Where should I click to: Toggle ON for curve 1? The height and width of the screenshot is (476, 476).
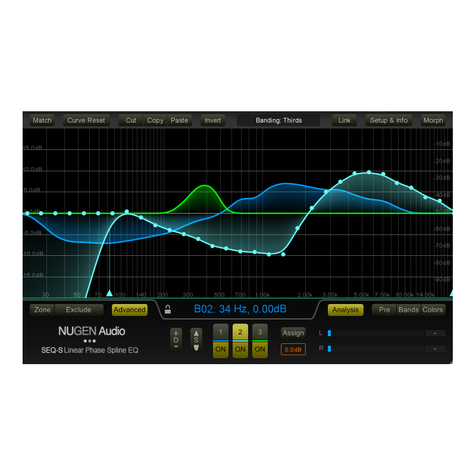[220, 350]
